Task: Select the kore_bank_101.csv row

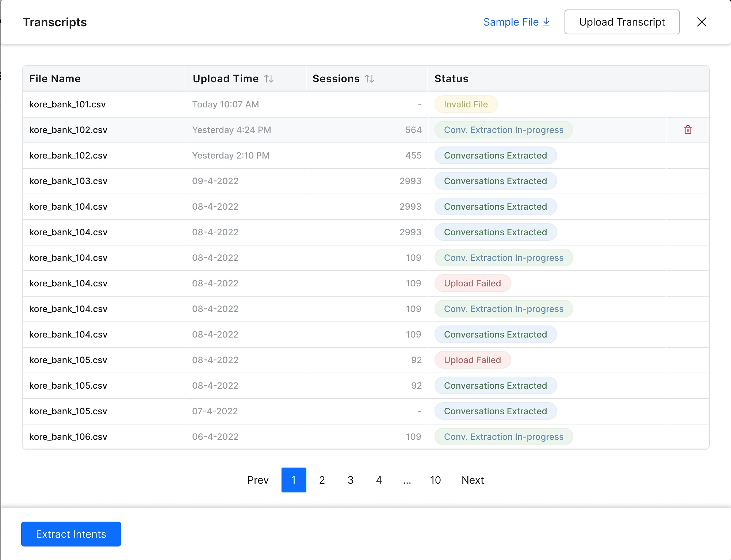Action: [68, 104]
